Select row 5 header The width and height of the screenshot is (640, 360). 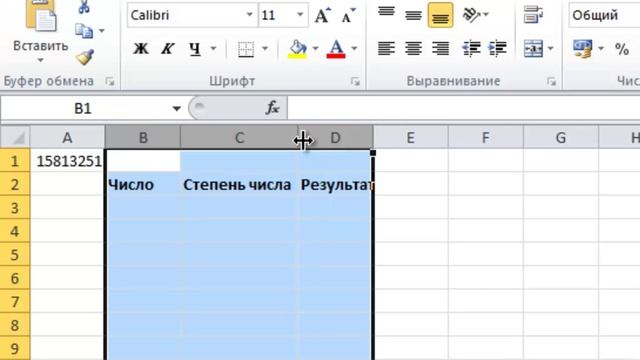point(15,255)
